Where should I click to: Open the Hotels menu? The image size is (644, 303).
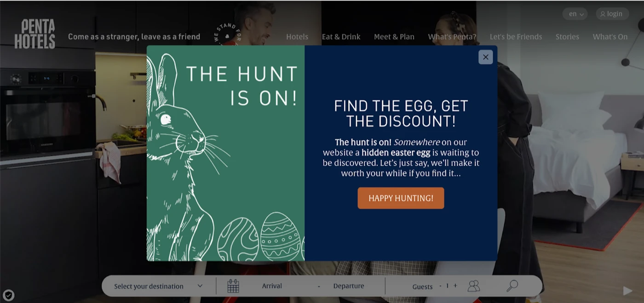click(297, 37)
